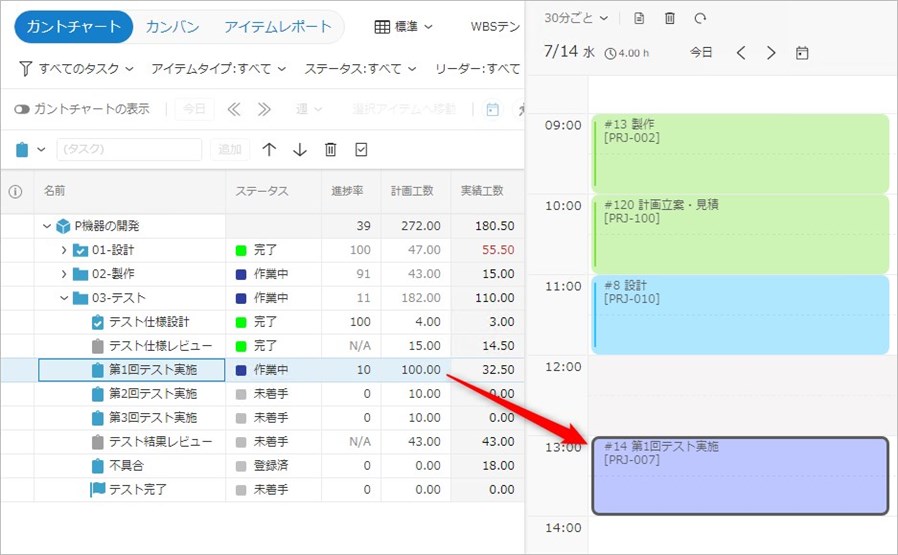Click the move task down arrow icon
Image resolution: width=898 pixels, height=555 pixels.
tap(300, 149)
